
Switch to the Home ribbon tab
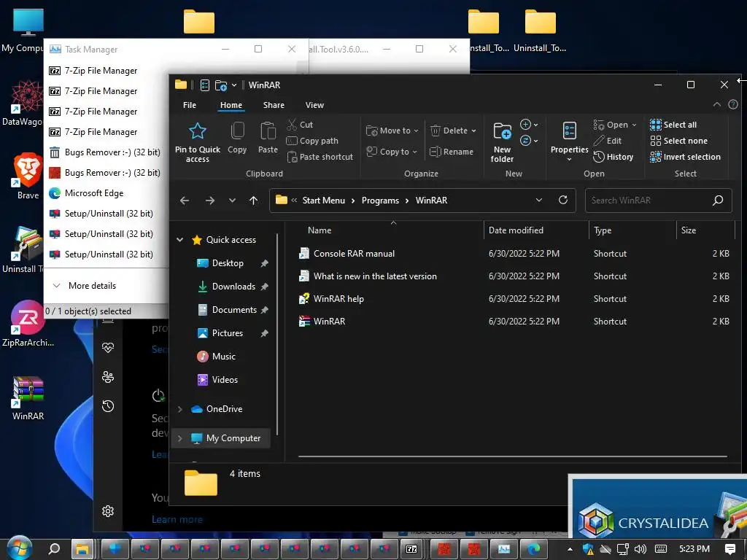[231, 105]
